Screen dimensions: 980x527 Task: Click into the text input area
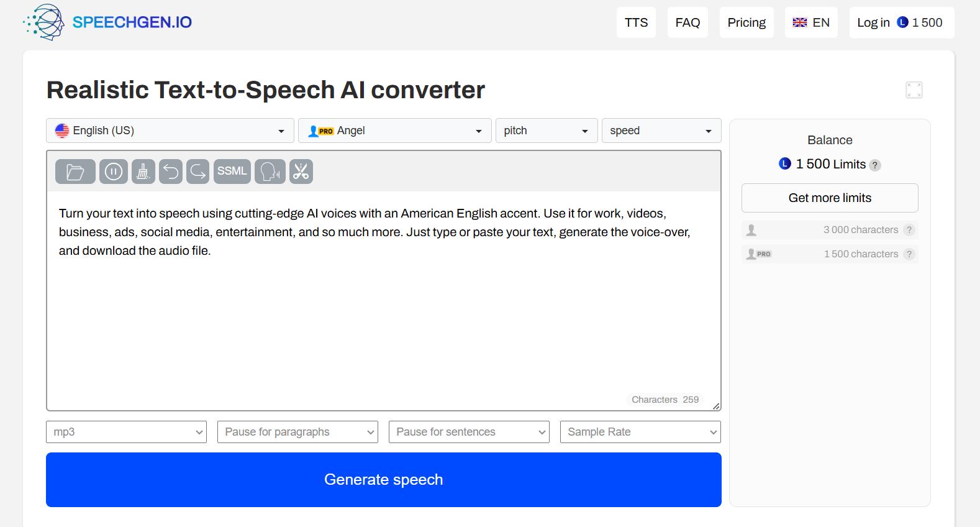coord(384,300)
